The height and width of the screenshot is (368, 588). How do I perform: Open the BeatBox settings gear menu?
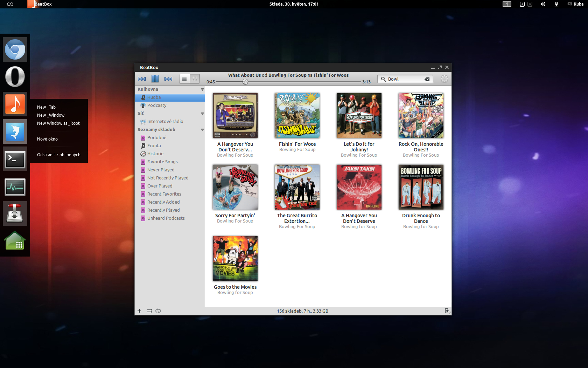point(444,79)
